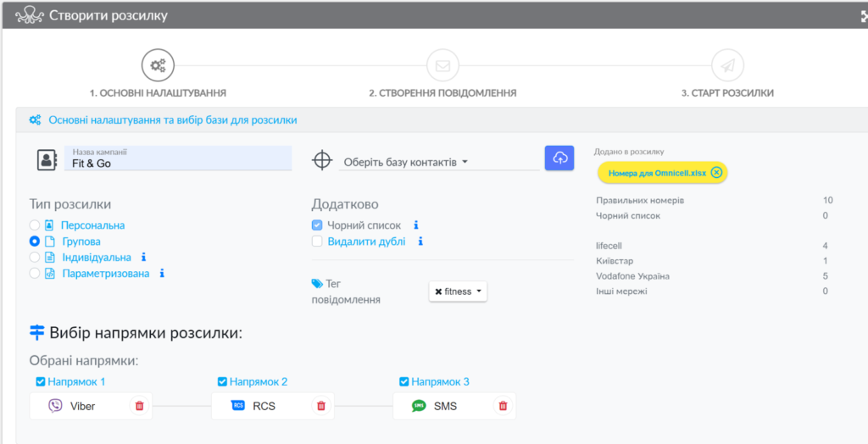Click the blue cloud upload button
The width and height of the screenshot is (868, 444).
[x=559, y=158]
